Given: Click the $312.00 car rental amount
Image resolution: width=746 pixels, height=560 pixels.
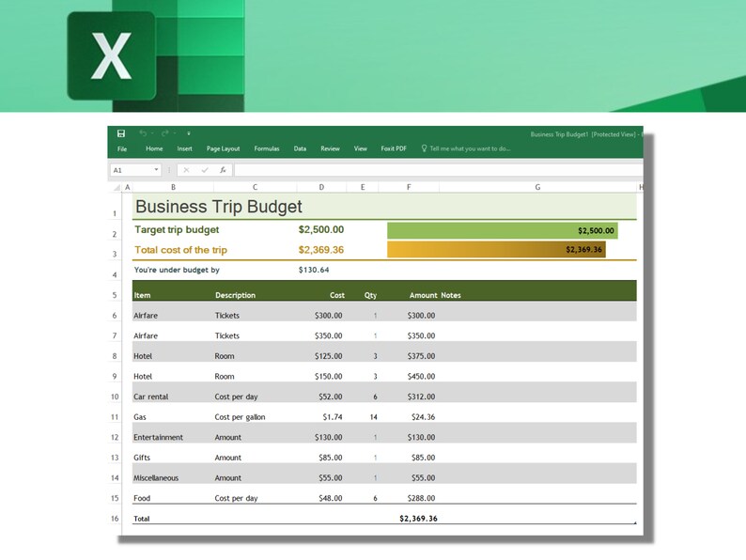Looking at the screenshot, I should [x=421, y=397].
